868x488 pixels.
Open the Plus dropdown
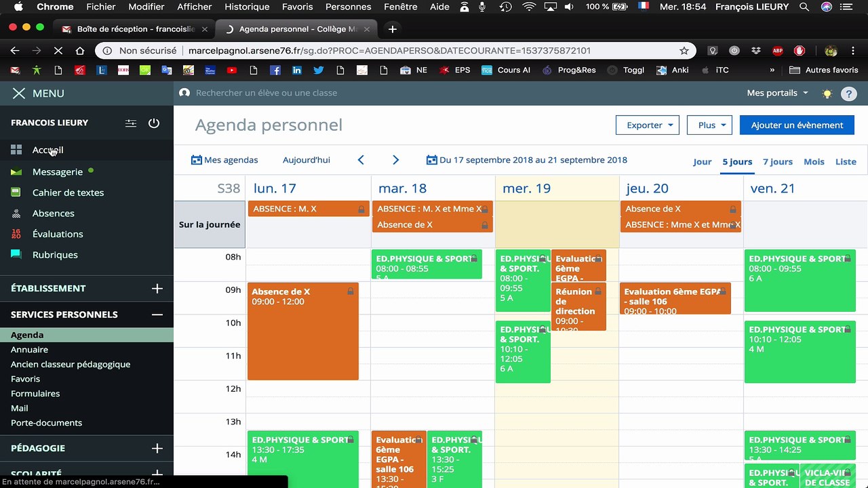click(709, 125)
